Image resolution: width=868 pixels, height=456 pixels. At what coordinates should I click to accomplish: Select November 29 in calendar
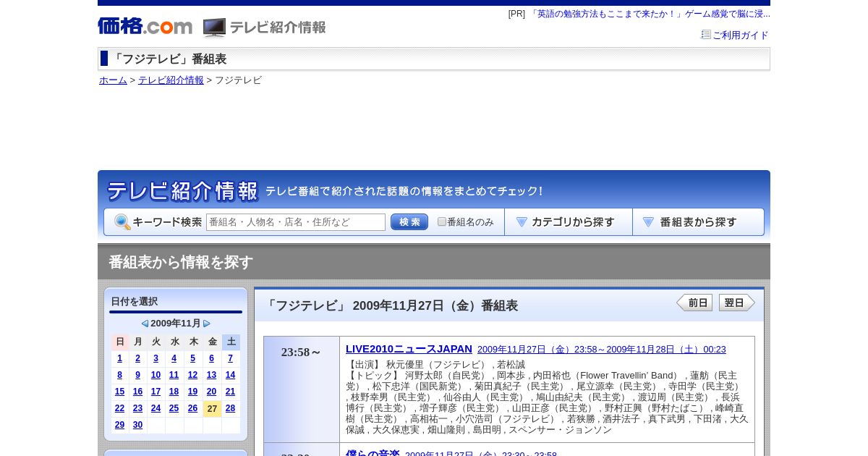coord(120,425)
